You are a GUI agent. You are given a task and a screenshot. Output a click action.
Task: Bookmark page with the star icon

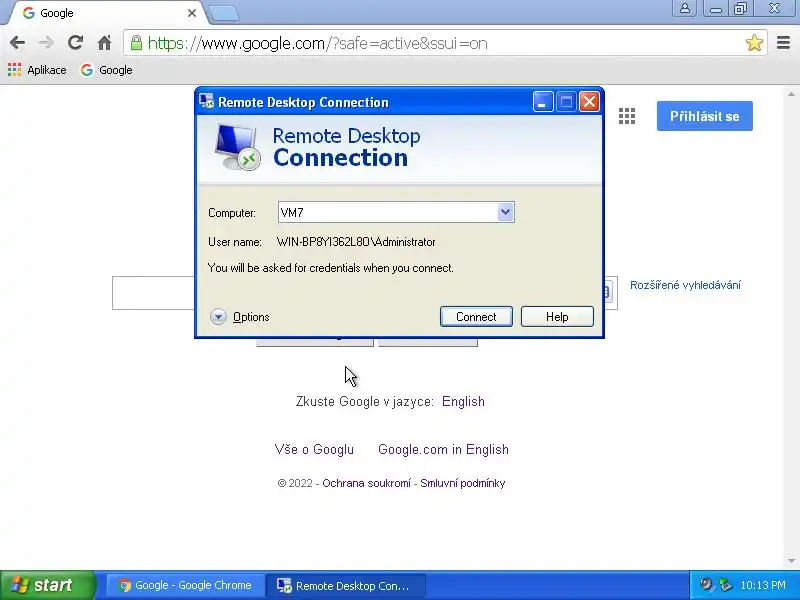pyautogui.click(x=754, y=43)
